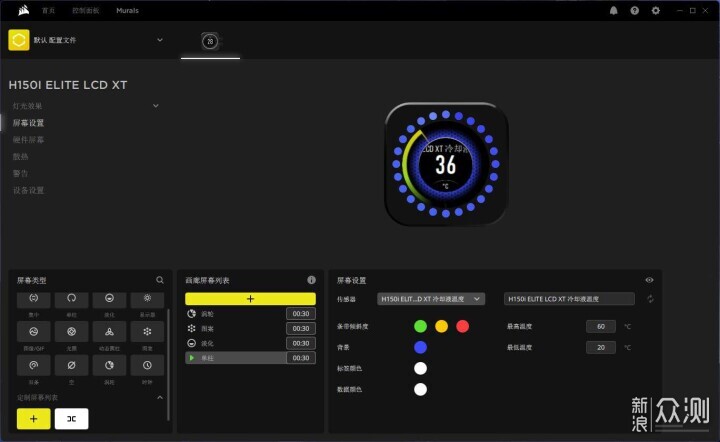Edit the sensor label name text field
The height and width of the screenshot is (442, 720).
(x=569, y=299)
